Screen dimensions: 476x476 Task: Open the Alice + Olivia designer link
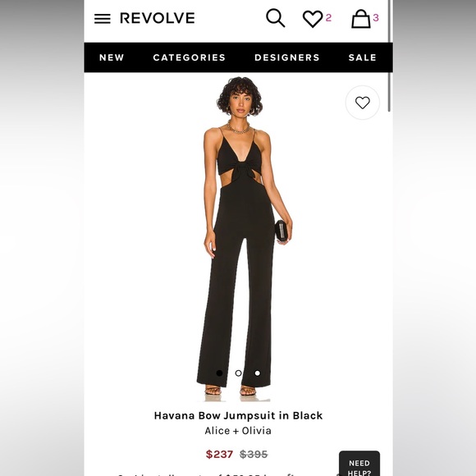coord(238,431)
